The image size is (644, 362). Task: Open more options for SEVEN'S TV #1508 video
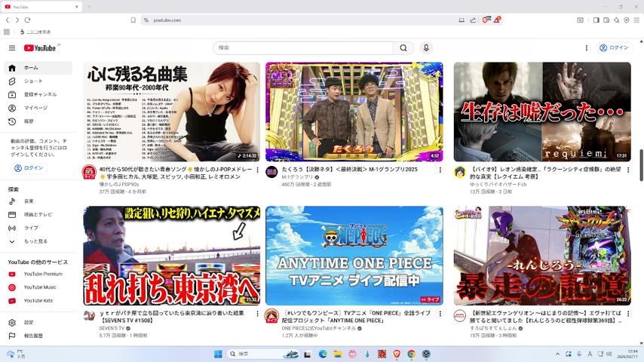tap(257, 314)
